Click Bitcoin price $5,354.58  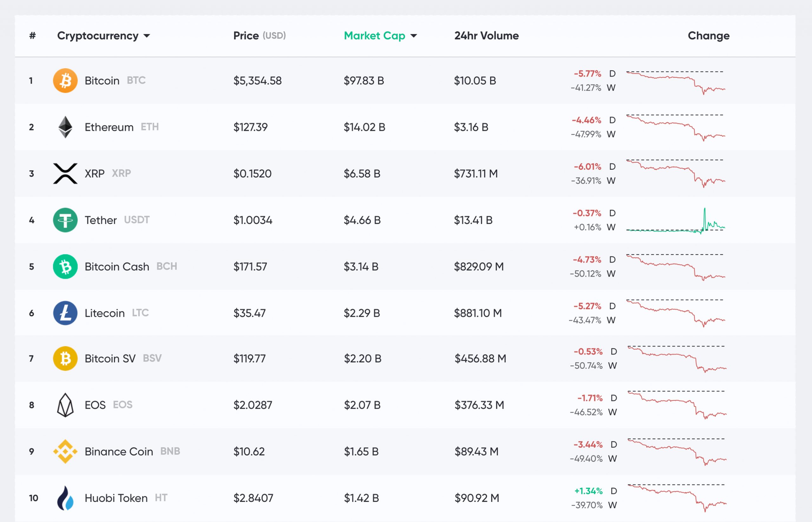tap(257, 81)
